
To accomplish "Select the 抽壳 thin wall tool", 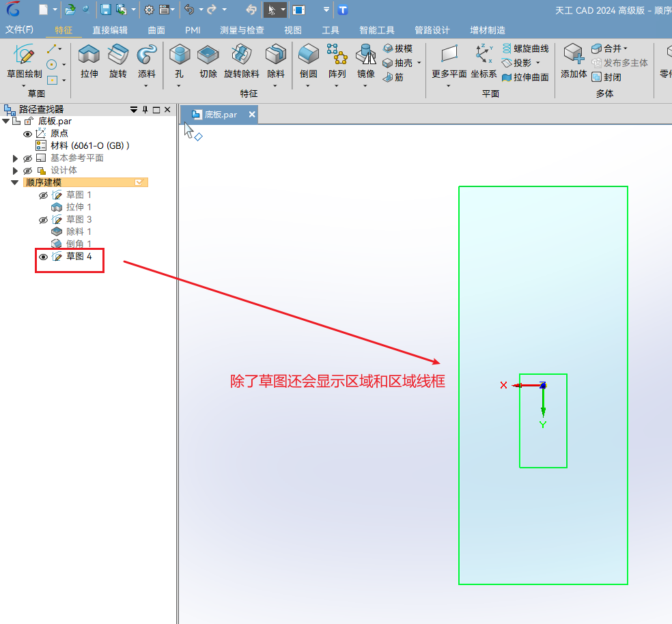I will pyautogui.click(x=397, y=63).
